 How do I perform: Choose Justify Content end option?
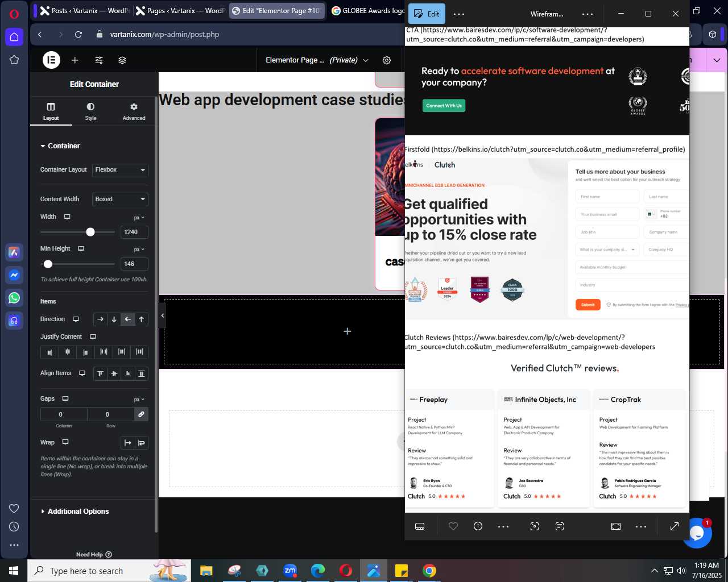[x=85, y=352]
